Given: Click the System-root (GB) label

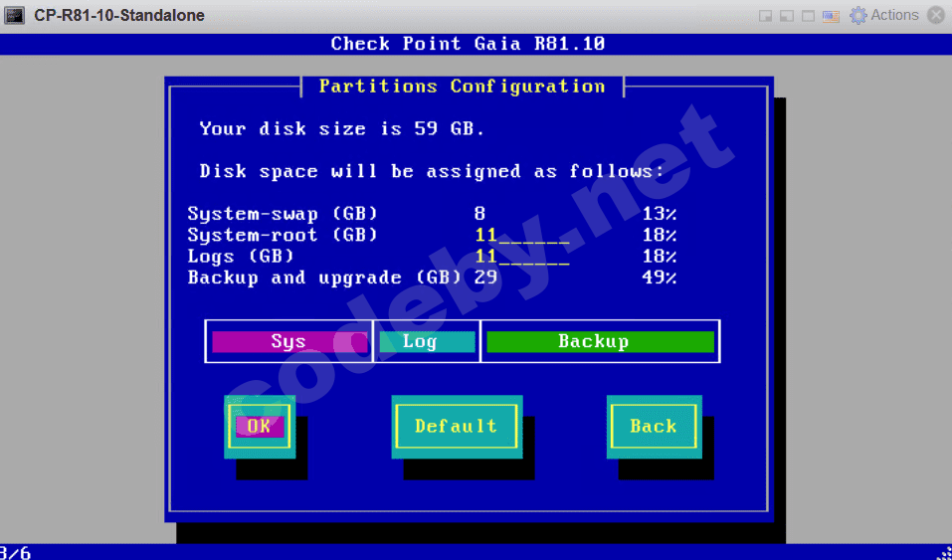Looking at the screenshot, I should tap(283, 235).
